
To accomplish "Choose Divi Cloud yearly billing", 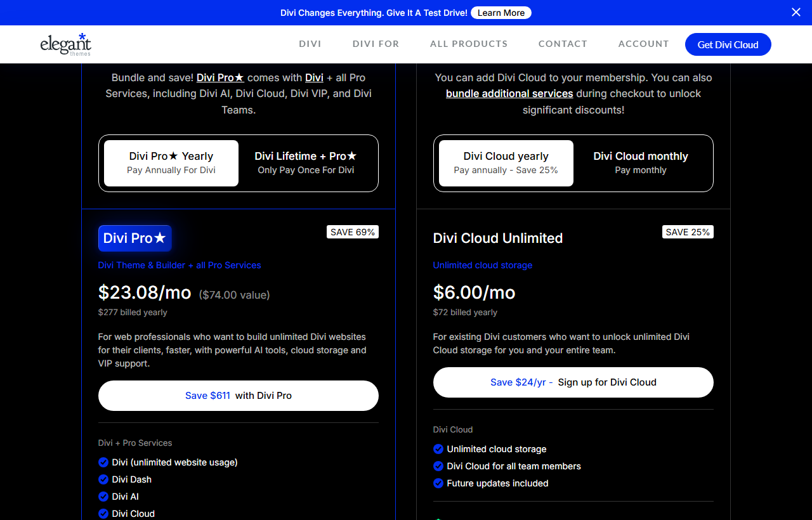I will [x=506, y=163].
